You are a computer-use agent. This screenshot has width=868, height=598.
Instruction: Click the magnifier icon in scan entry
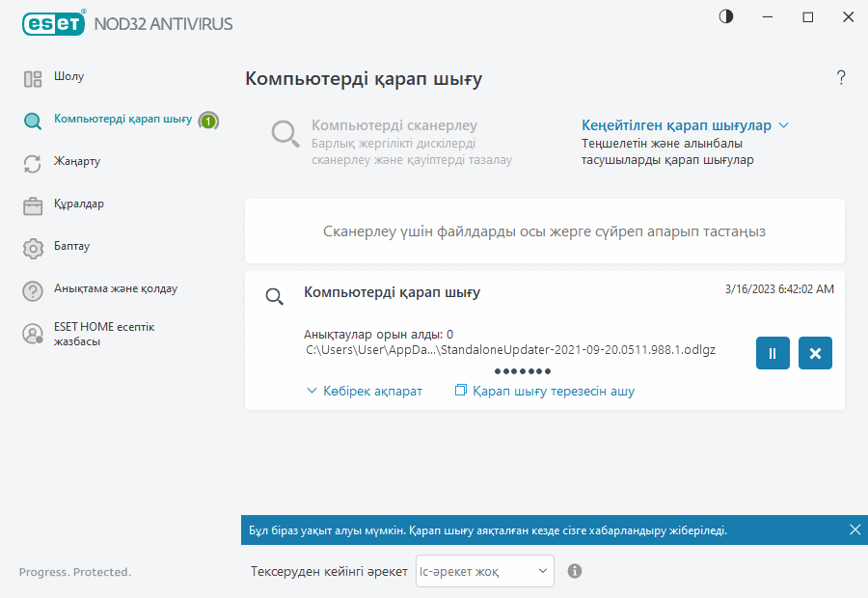[275, 297]
